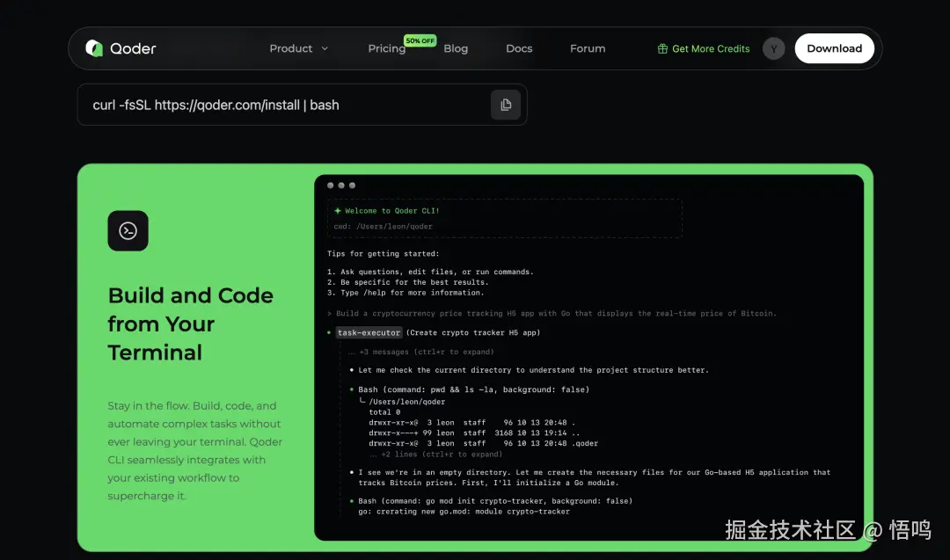Screen dimensions: 950x560
Task: Click the 'total 0' output line
Action: (x=384, y=412)
